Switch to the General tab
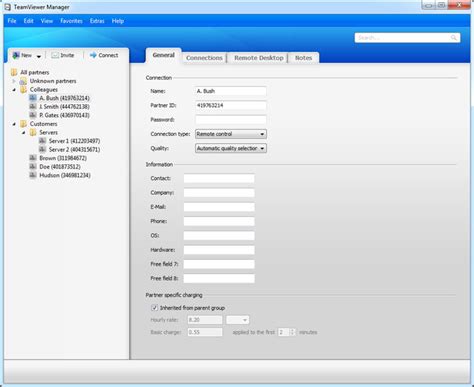 tap(163, 55)
